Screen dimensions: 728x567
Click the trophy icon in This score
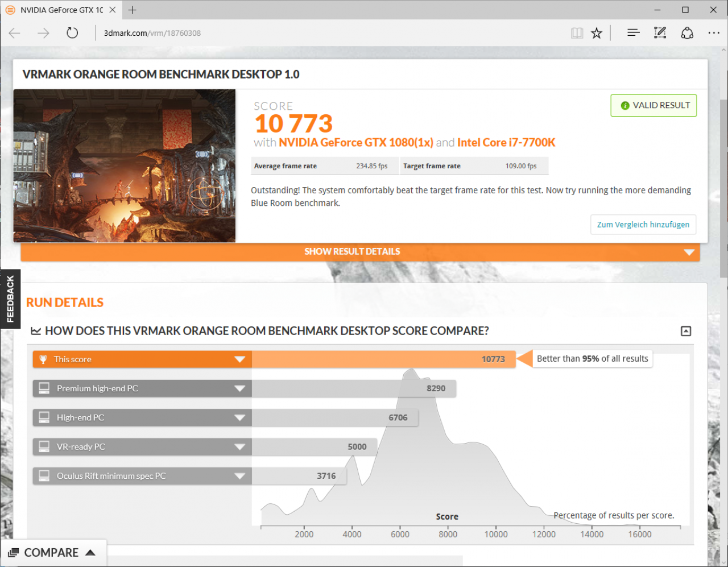pos(43,359)
